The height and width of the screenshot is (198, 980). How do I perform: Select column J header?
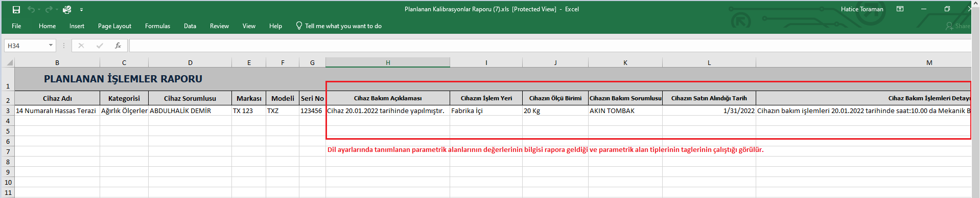pyautogui.click(x=555, y=63)
